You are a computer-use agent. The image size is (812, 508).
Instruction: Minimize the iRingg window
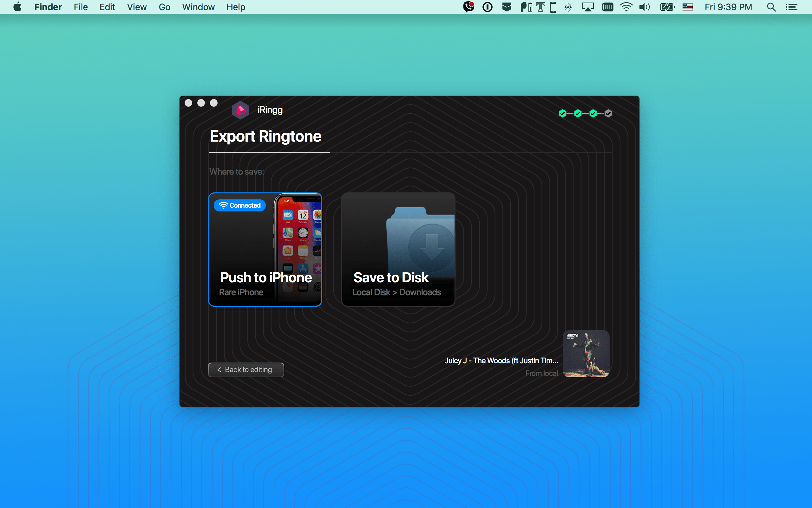pos(201,103)
